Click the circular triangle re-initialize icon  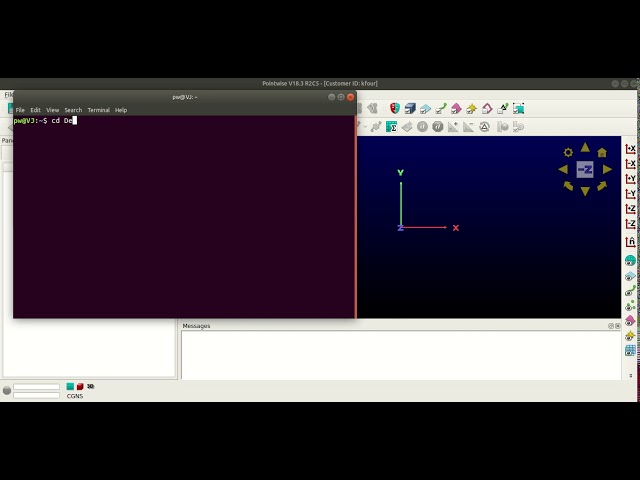(484, 127)
